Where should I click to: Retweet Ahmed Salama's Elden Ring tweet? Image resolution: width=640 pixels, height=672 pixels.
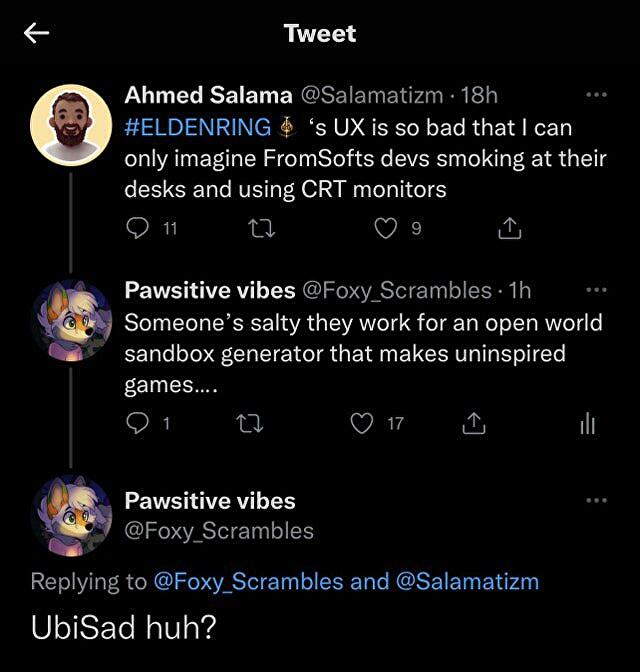[x=260, y=229]
